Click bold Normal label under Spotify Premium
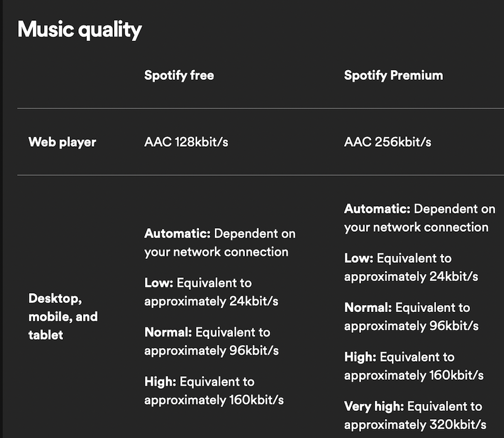The width and height of the screenshot is (504, 438). coord(368,308)
